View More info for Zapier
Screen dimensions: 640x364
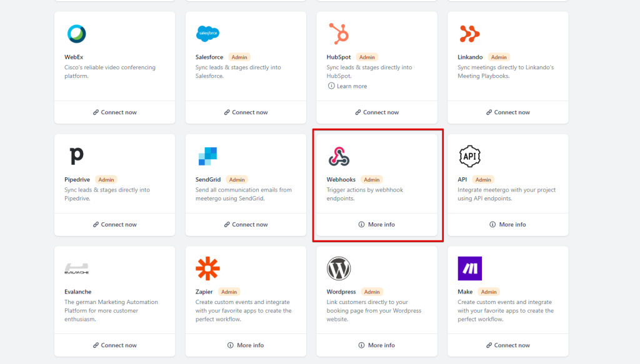246,345
